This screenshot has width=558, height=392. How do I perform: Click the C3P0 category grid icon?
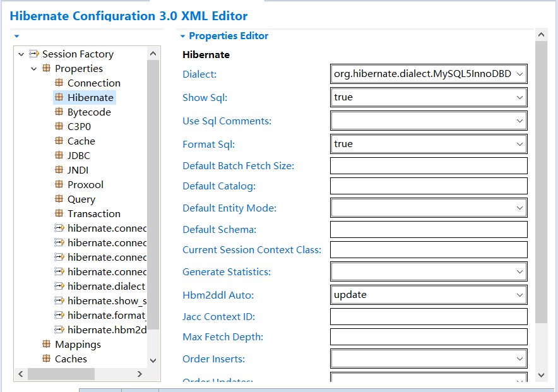click(x=59, y=126)
